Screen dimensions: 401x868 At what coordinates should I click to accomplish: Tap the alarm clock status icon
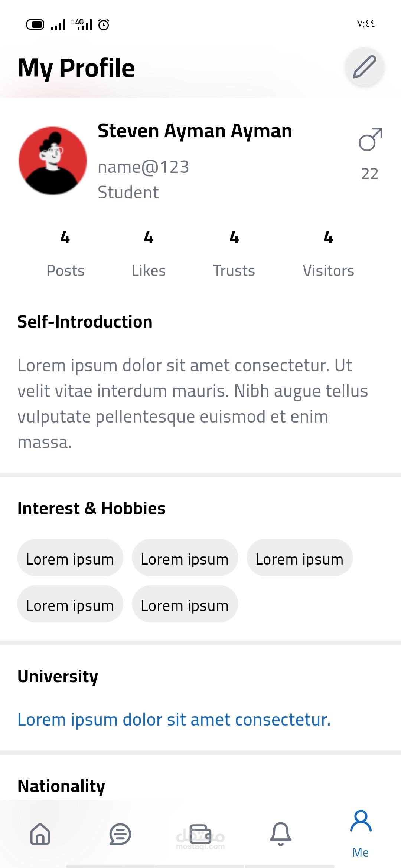[x=104, y=24]
